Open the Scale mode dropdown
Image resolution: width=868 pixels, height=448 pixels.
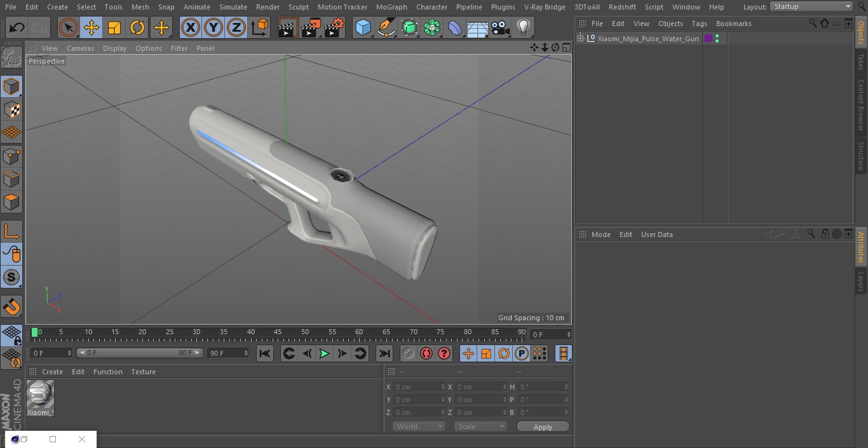[x=480, y=426]
